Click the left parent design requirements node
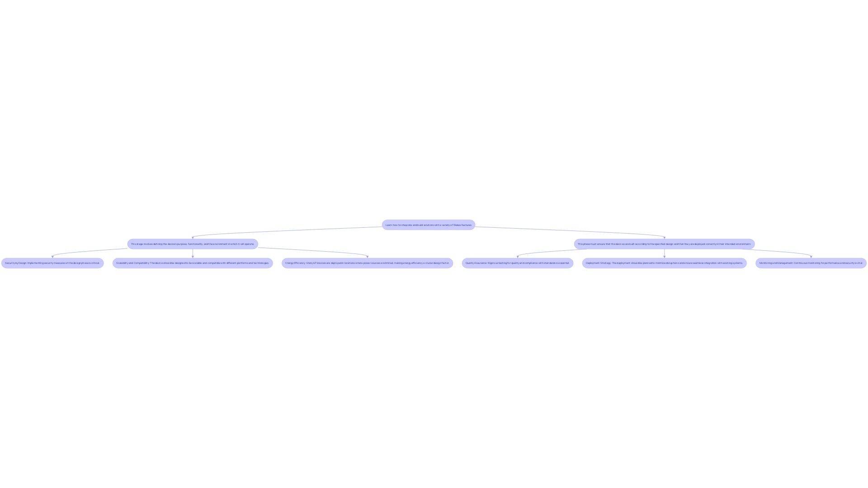The width and height of the screenshot is (868, 488). [x=192, y=244]
